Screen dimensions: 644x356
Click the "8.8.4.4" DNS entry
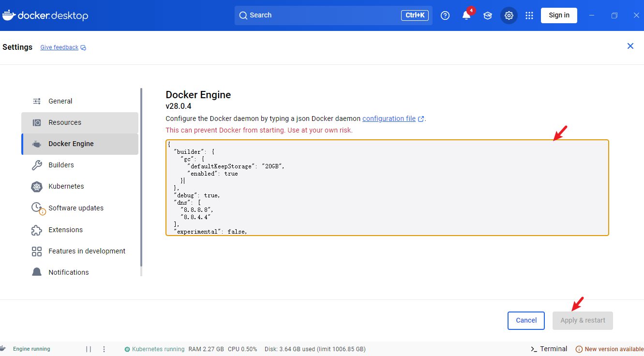195,217
